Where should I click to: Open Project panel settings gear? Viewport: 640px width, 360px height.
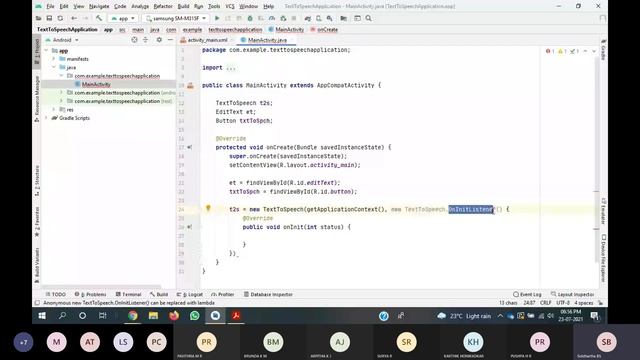pyautogui.click(x=159, y=40)
